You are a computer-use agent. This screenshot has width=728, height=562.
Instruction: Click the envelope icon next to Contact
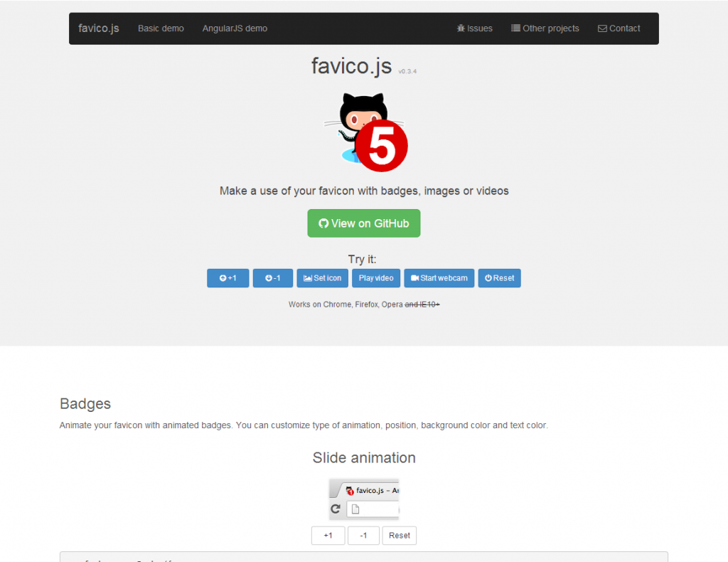[x=601, y=28]
